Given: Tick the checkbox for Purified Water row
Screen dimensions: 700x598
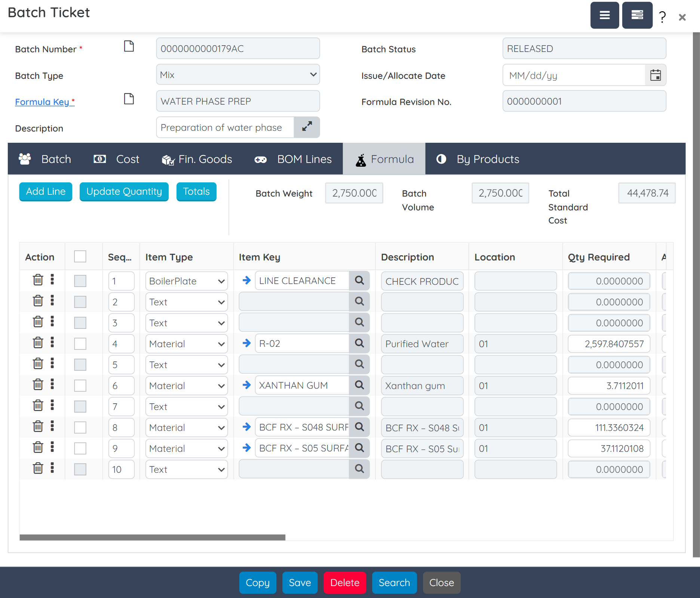Looking at the screenshot, I should pyautogui.click(x=80, y=343).
